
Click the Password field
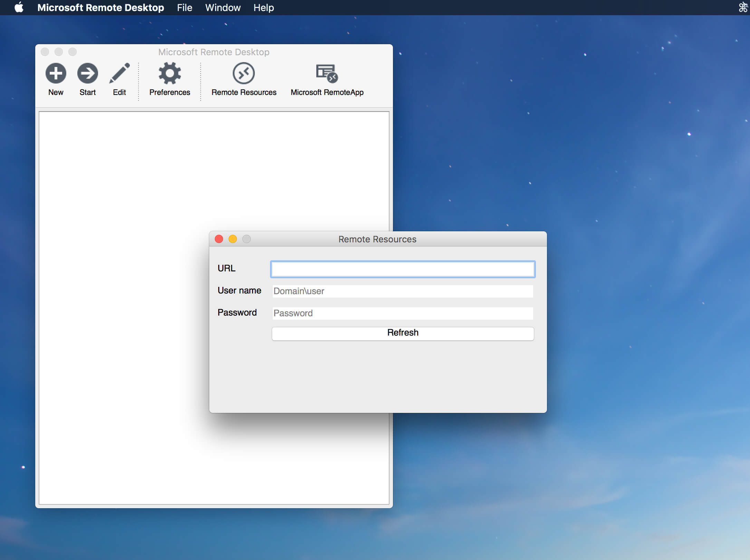point(403,313)
